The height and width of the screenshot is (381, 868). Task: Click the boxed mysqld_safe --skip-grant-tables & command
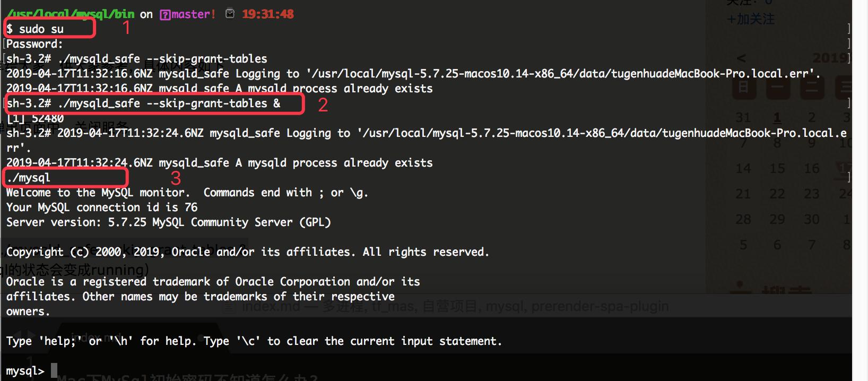coord(154,103)
